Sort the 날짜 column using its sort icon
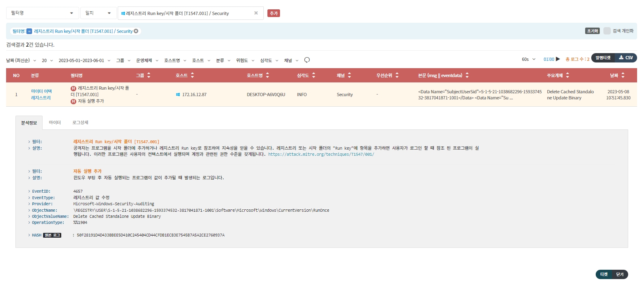Viewport: 644px width, 288px height. coord(623,75)
